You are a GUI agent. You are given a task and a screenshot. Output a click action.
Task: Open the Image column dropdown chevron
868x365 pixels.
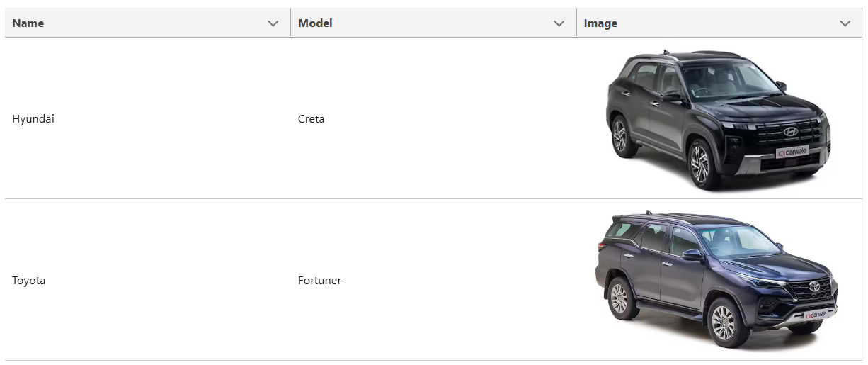click(x=845, y=23)
